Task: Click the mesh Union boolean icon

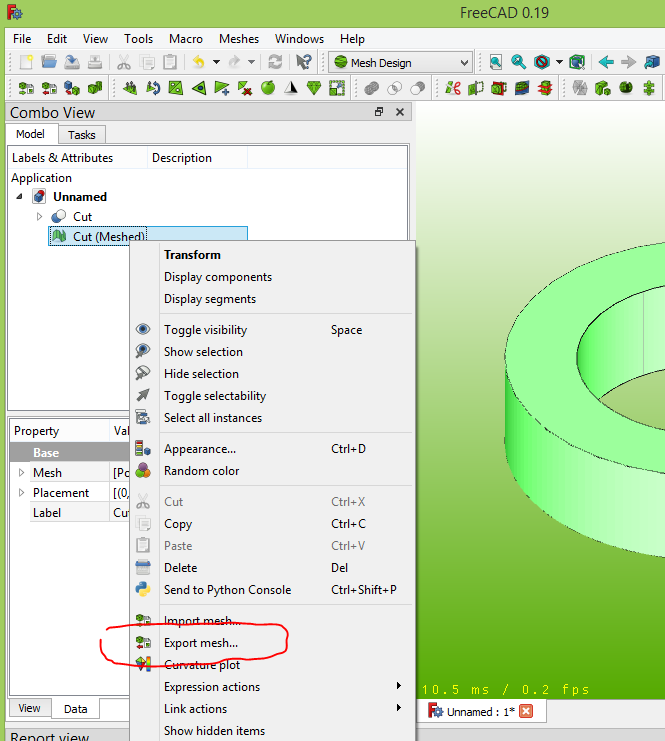Action: [372, 88]
